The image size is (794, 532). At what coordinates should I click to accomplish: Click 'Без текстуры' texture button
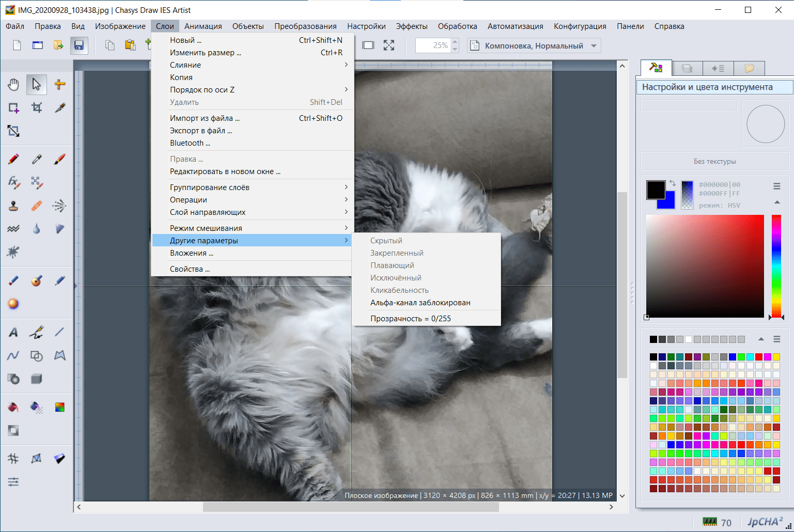(x=714, y=161)
